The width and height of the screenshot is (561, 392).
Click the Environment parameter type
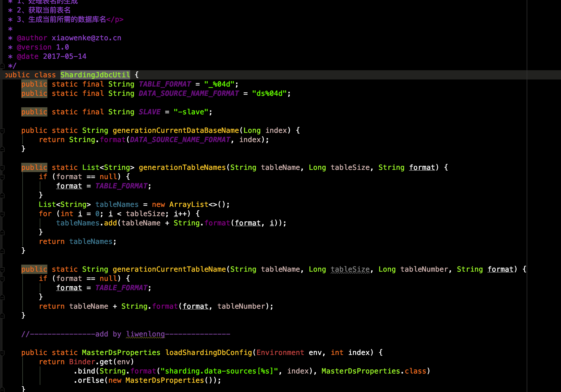pos(280,353)
